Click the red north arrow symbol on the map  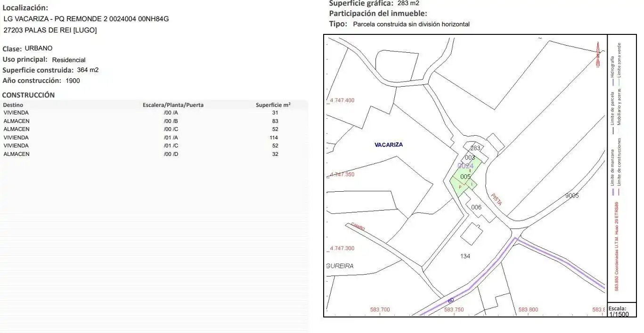point(598,56)
